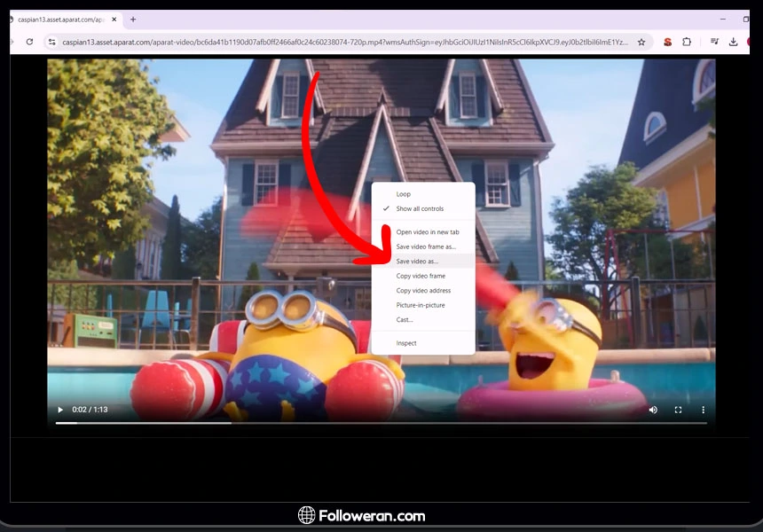Image resolution: width=763 pixels, height=532 pixels.
Task: Uncheck Show all controls option
Action: click(420, 209)
